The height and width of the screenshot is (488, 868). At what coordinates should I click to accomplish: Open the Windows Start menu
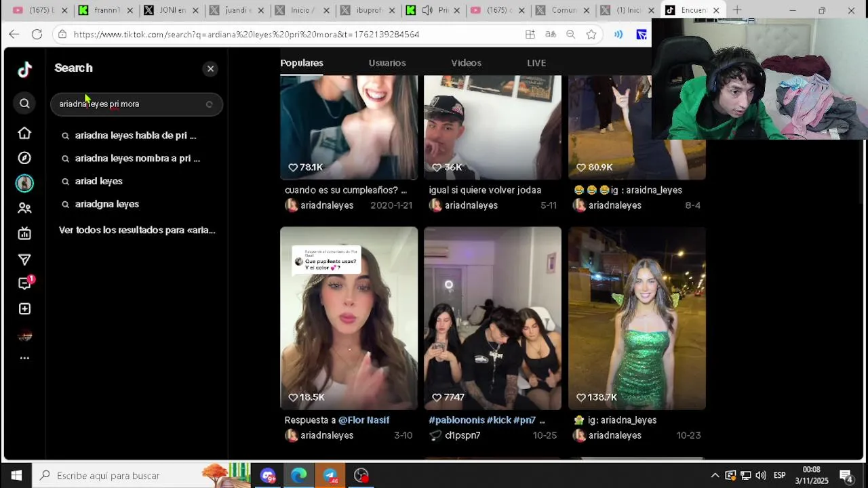[x=16, y=475]
